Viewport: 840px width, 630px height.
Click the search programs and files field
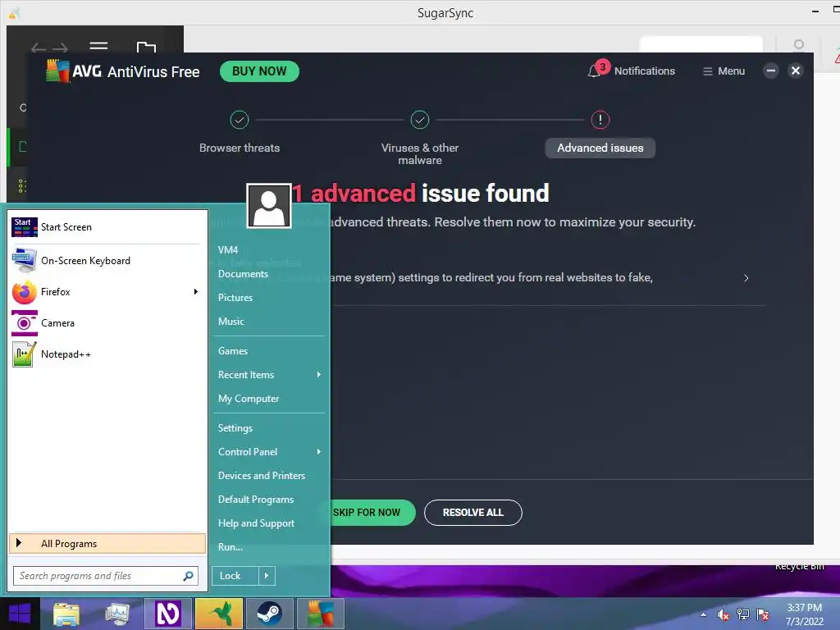tap(106, 576)
